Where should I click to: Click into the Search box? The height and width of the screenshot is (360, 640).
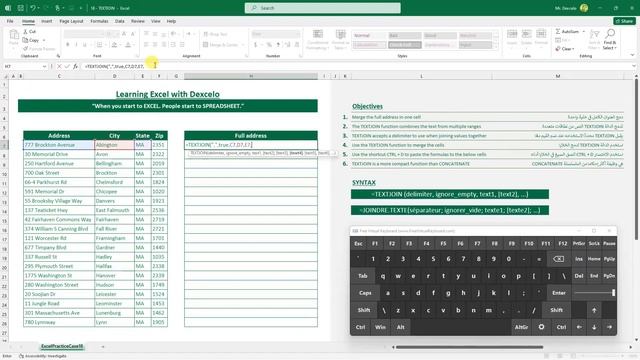point(322,8)
